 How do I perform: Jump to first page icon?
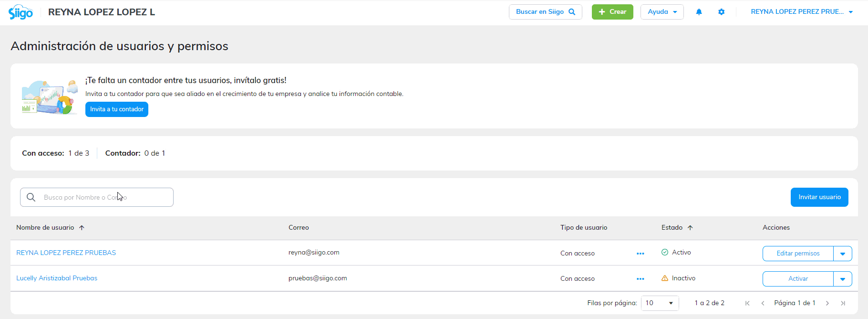[747, 303]
